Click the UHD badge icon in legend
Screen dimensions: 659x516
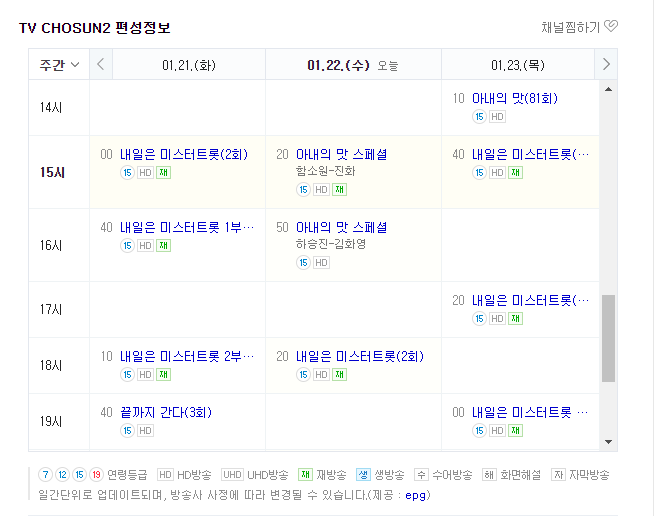coord(232,475)
